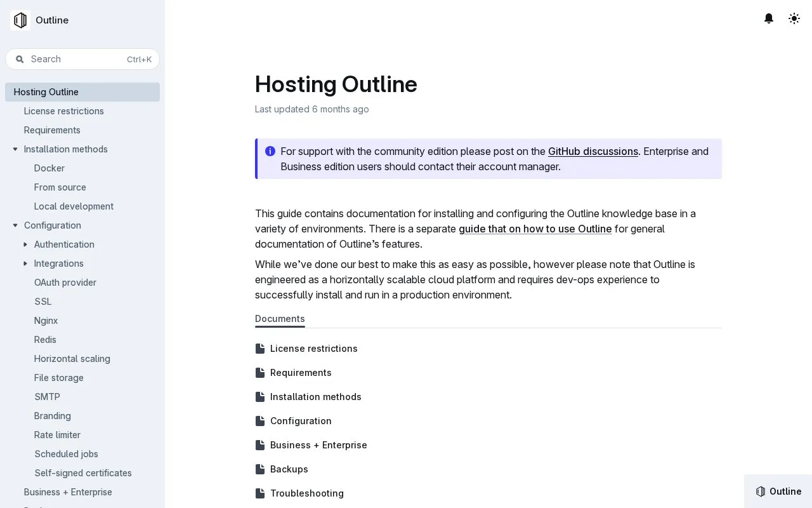Screen dimensions: 812x508
Task: Open Branding in the sidebar
Action: pos(53,416)
